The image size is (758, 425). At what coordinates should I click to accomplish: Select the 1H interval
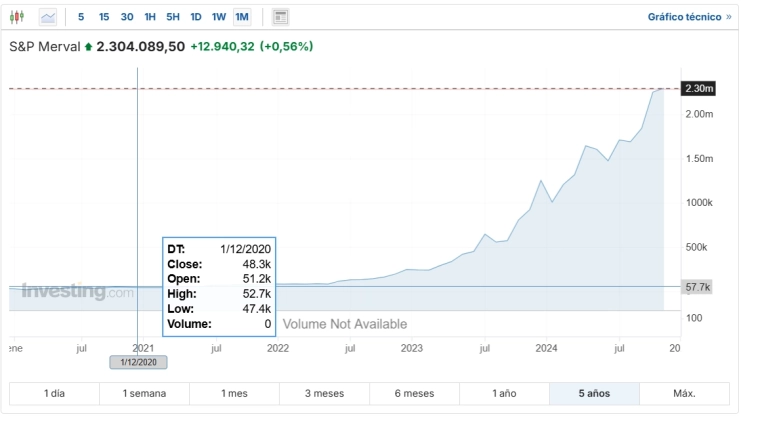pos(150,17)
